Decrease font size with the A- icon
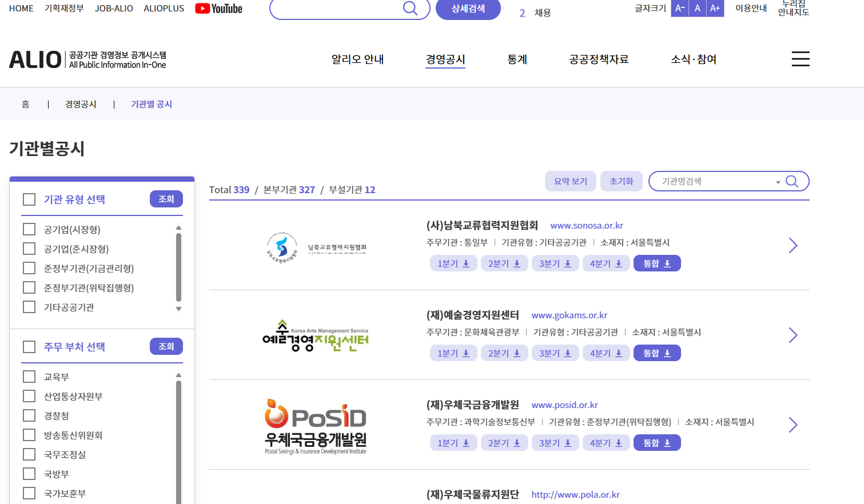 [x=679, y=8]
